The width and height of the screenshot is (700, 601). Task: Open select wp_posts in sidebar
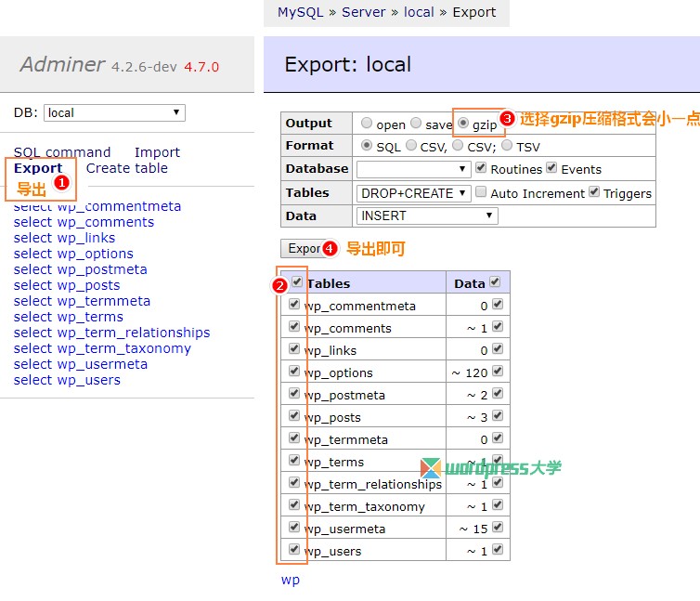[x=88, y=285]
